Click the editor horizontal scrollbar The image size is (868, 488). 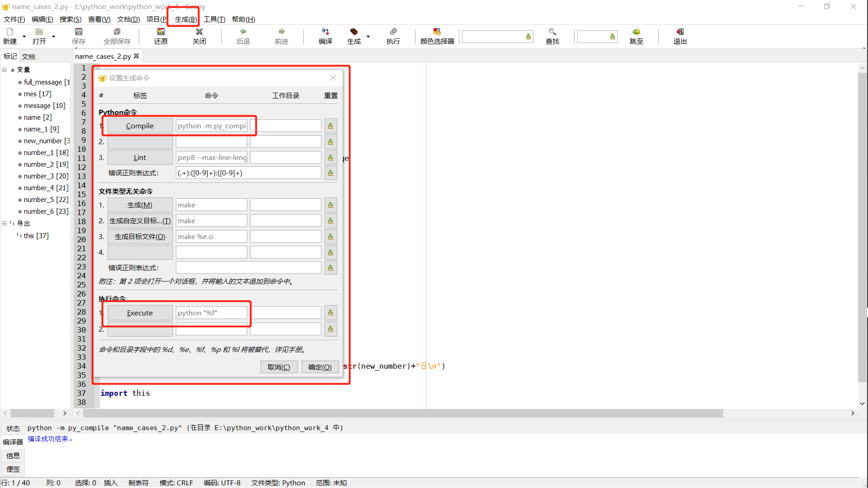tap(403, 413)
